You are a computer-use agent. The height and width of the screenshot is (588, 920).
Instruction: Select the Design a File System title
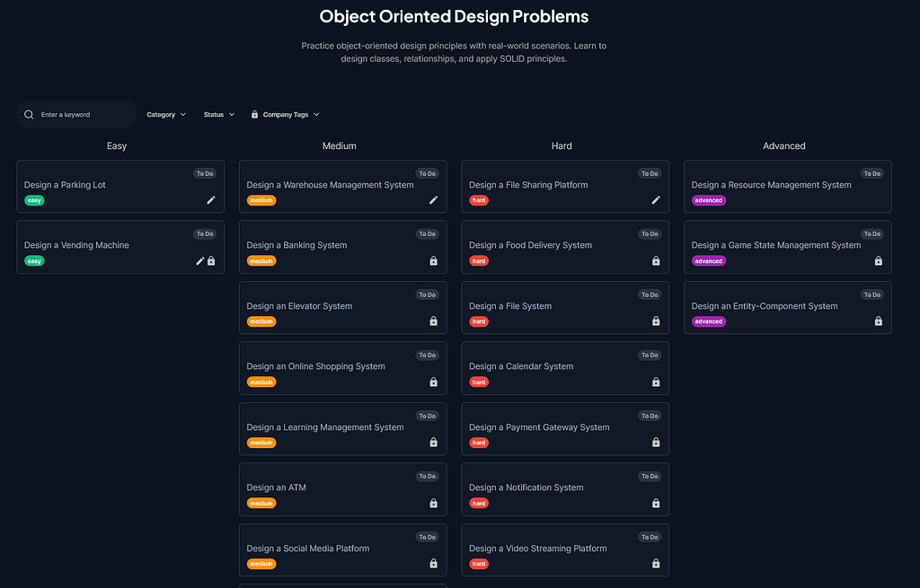510,306
